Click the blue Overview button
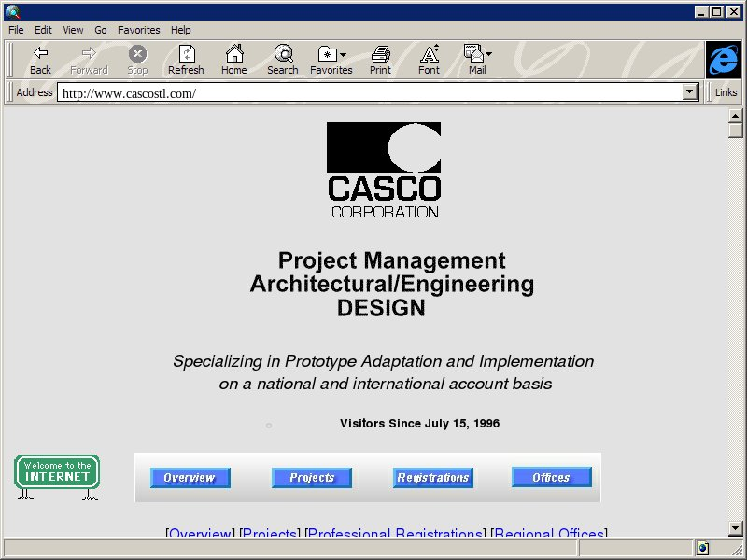This screenshot has width=747, height=560. pos(190,478)
